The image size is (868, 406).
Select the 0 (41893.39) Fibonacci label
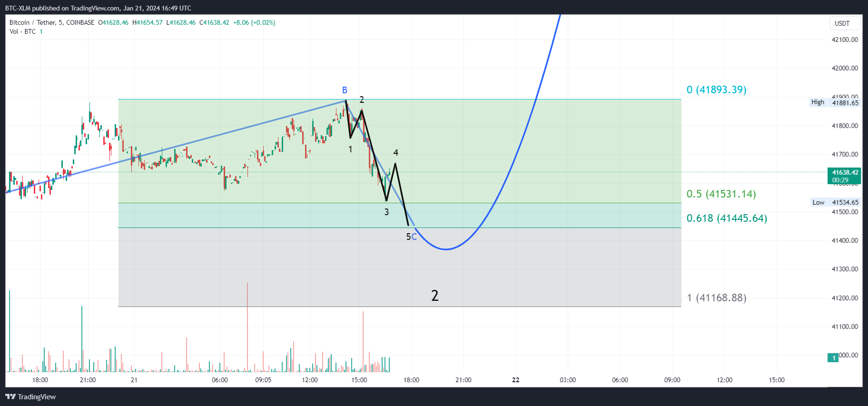pos(716,89)
